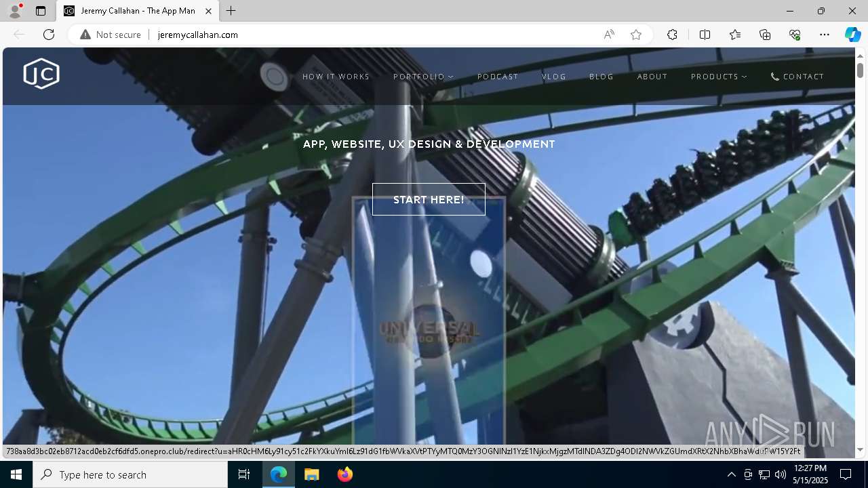Open the taskbar clock showing 12:27 PM
This screenshot has height=488, width=868.
tap(810, 474)
